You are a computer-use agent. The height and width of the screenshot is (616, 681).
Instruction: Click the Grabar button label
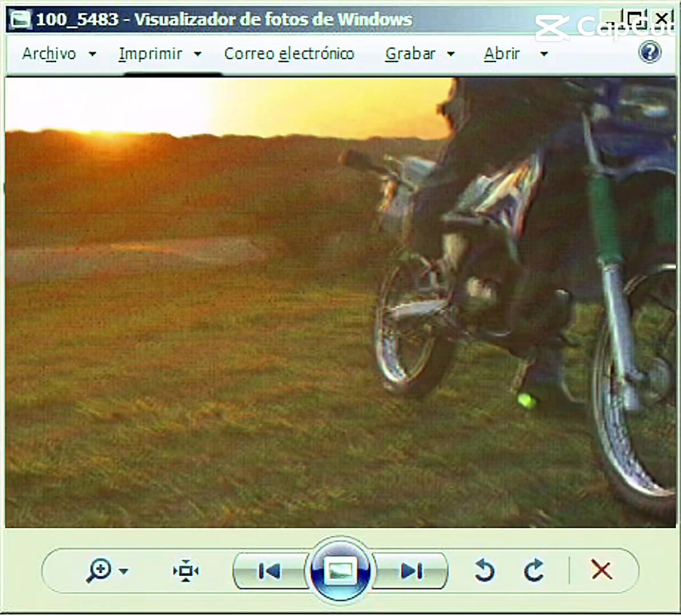(410, 54)
